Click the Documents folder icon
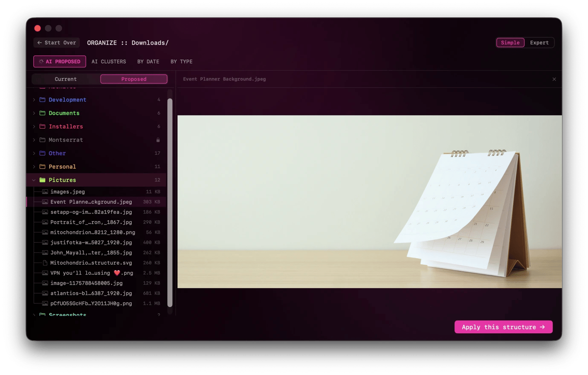 [x=43, y=113]
